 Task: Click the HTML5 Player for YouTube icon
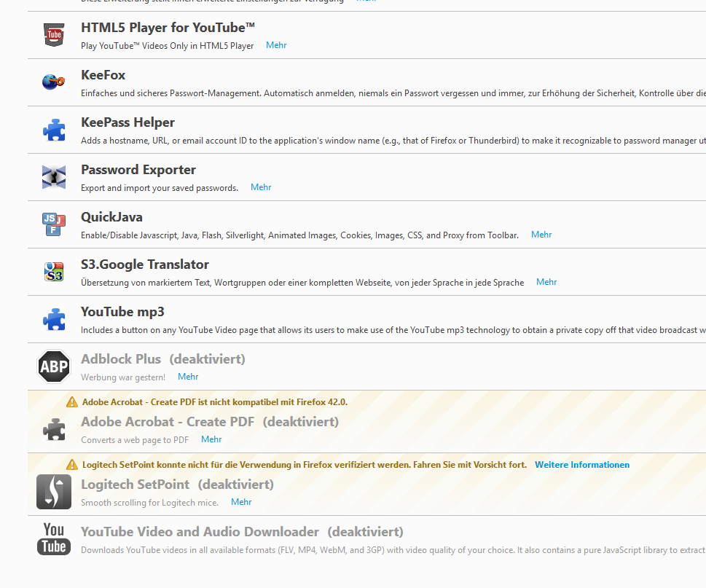54,34
